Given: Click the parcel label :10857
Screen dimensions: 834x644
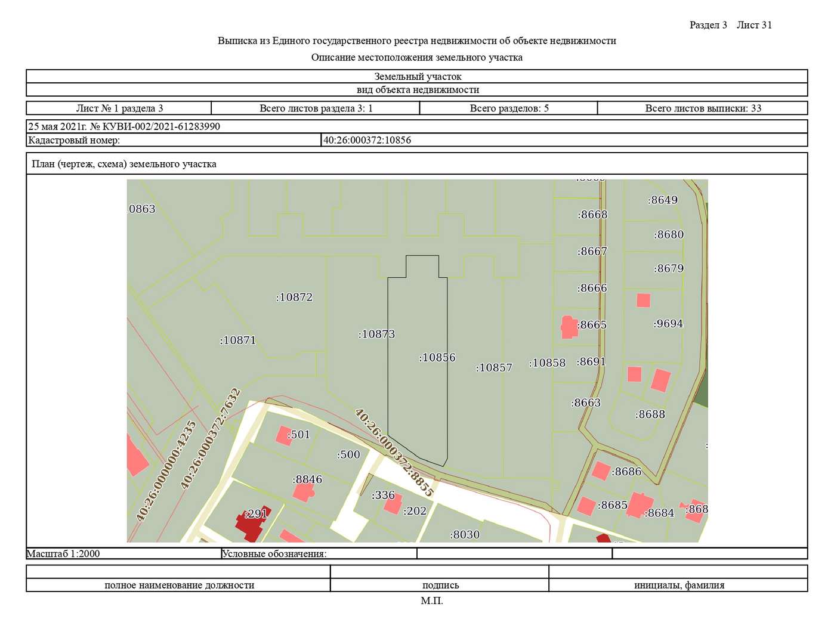Looking at the screenshot, I should [x=494, y=368].
